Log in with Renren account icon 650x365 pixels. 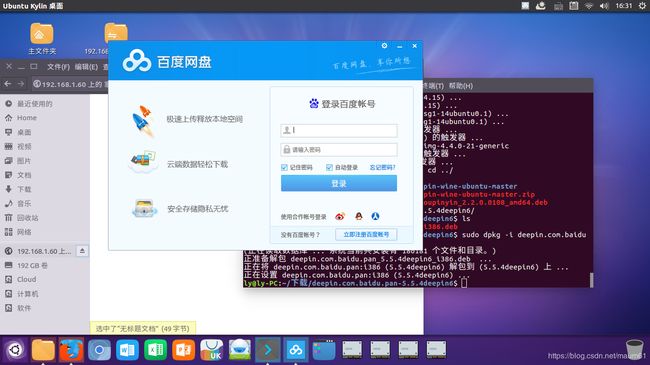375,216
